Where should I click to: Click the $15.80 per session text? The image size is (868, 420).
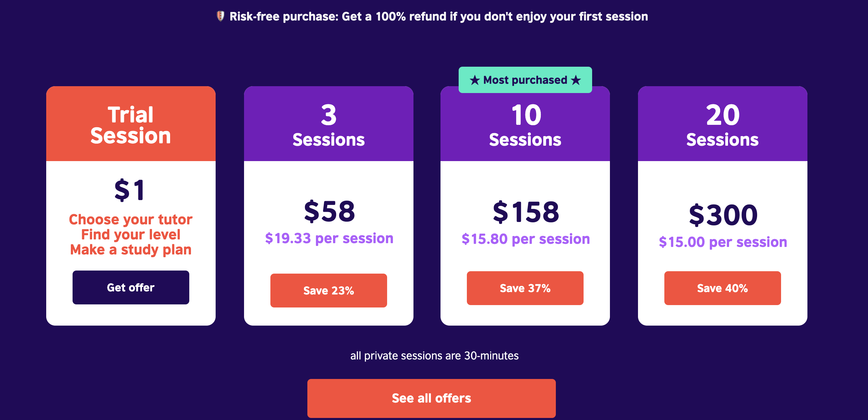point(526,239)
